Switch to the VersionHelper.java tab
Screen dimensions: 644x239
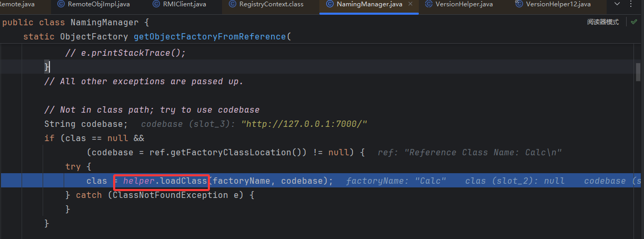tap(464, 4)
